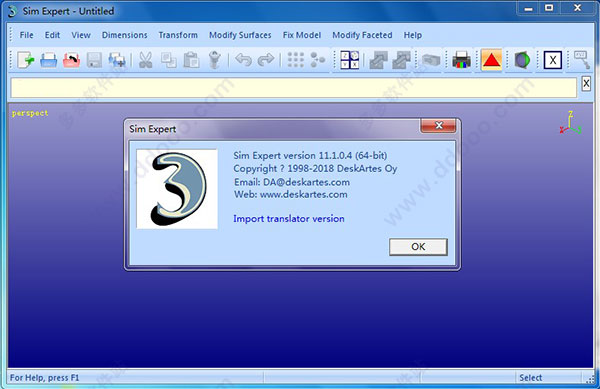This screenshot has width=600, height=389.
Task: Minimize the Sim Expert main window
Action: 529,8
